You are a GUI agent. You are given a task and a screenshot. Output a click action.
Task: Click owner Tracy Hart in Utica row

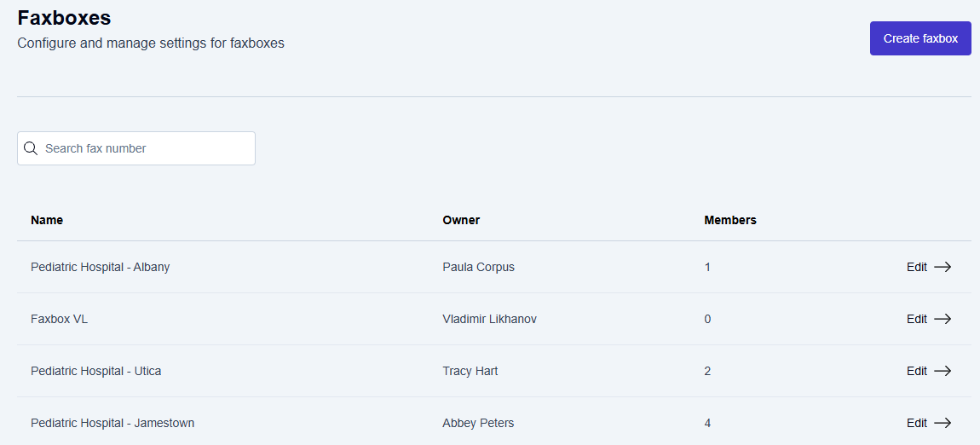(470, 371)
